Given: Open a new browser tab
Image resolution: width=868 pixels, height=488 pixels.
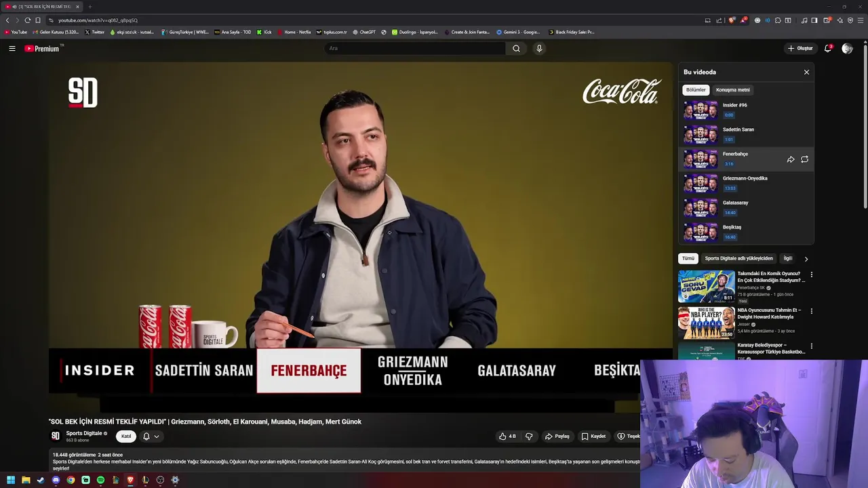Looking at the screenshot, I should 90,7.
